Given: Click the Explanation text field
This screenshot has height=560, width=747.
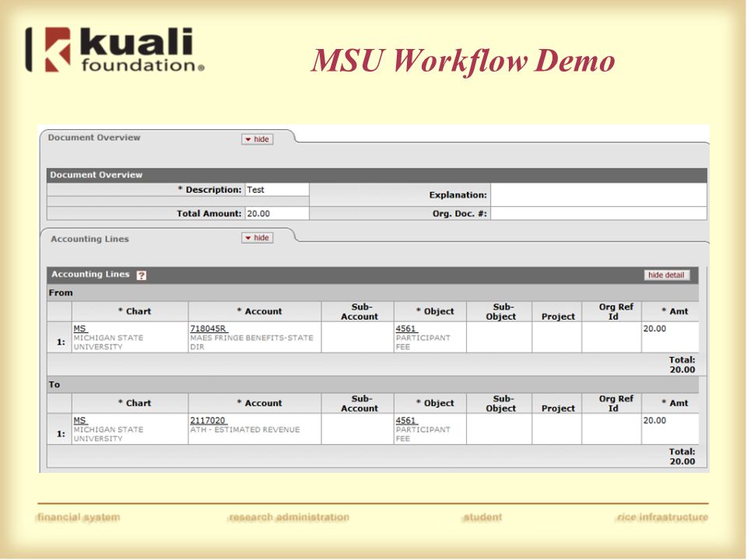Looking at the screenshot, I should coord(598,194).
